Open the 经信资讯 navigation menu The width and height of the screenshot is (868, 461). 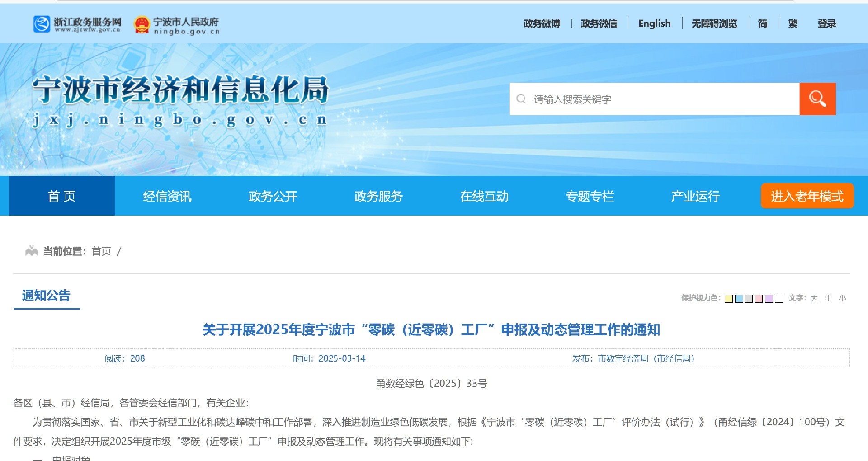167,196
